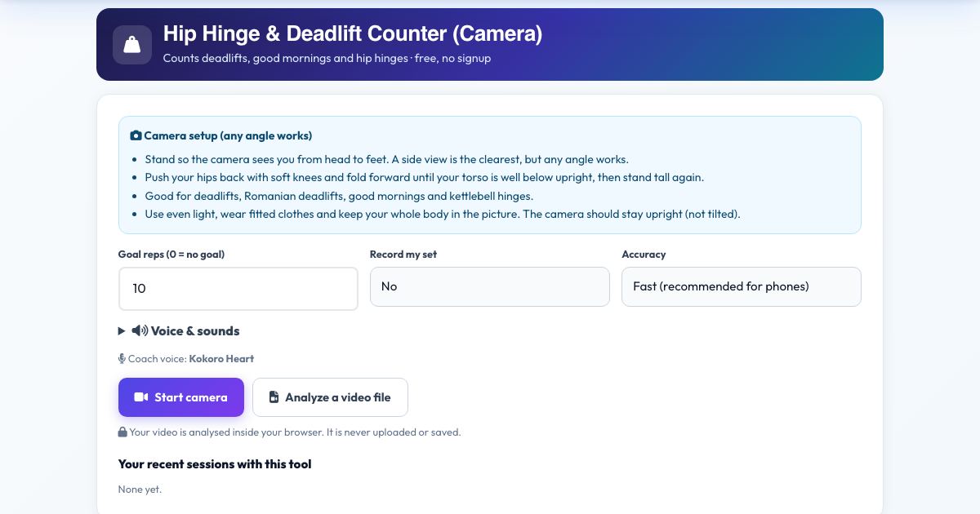Click the 'Hip Hinge & Deadlift Counter (Camera)' heading

(353, 33)
